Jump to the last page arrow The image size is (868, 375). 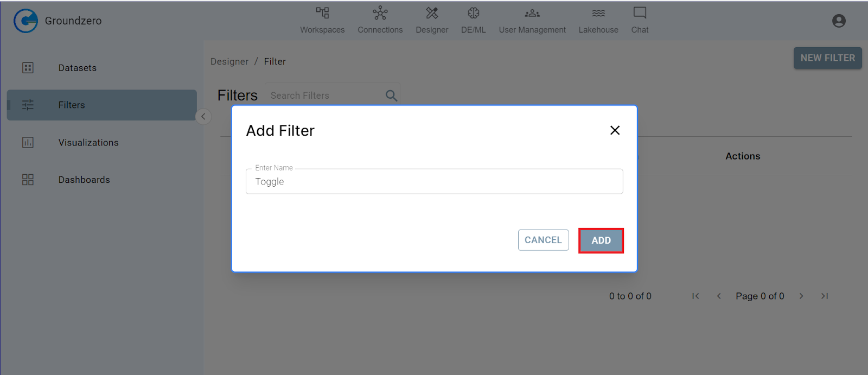click(x=825, y=296)
